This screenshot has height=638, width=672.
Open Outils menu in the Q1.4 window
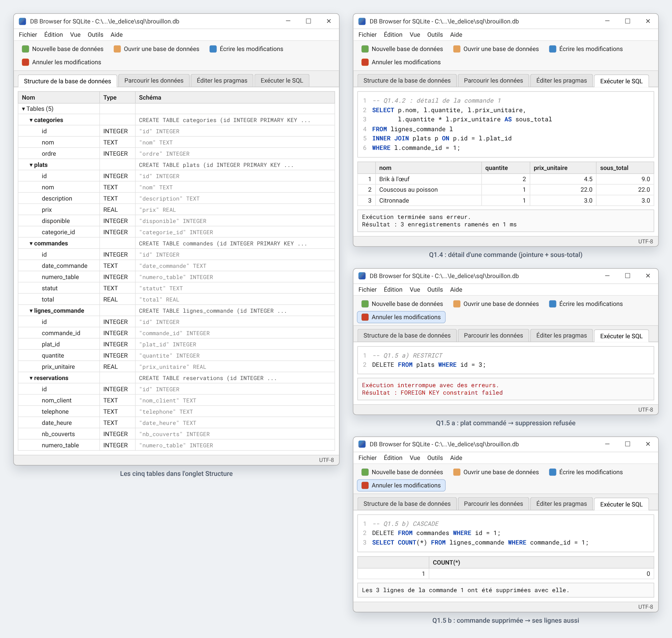point(435,35)
